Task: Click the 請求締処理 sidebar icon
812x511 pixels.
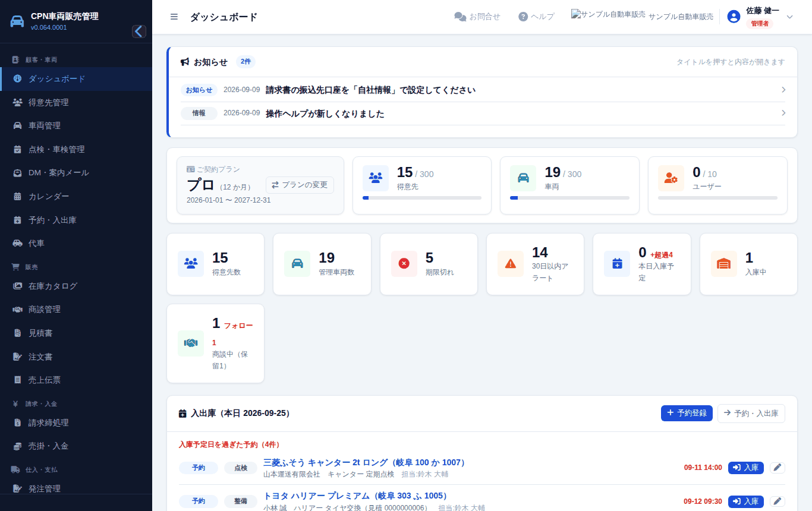Action: tap(17, 422)
